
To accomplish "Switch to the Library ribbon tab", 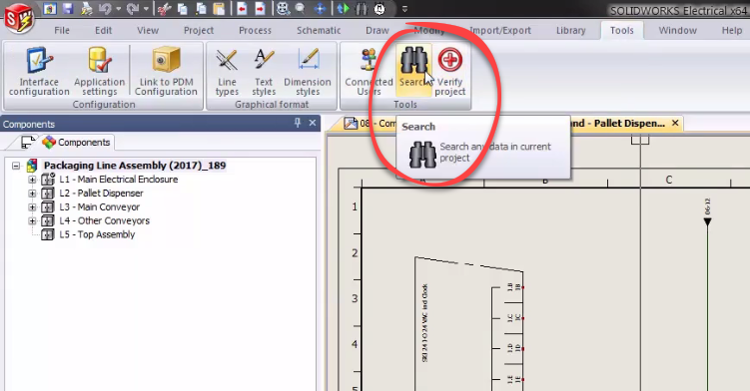I will [571, 30].
